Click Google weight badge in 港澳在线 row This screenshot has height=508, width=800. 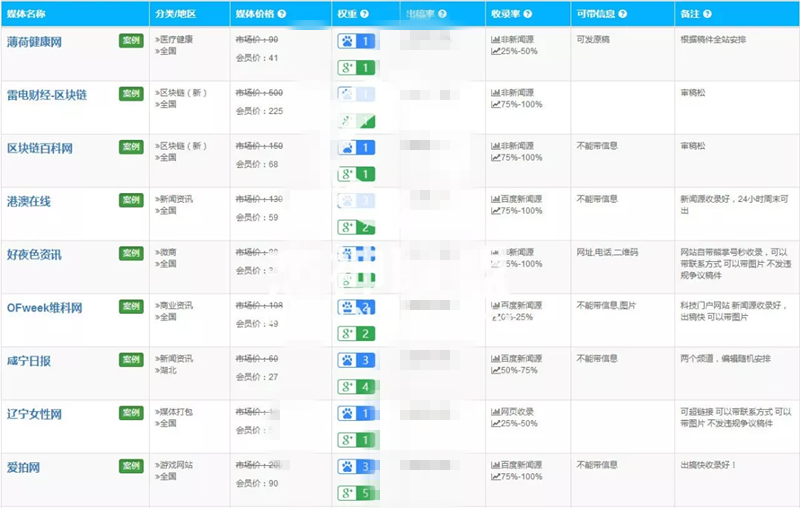point(356,227)
